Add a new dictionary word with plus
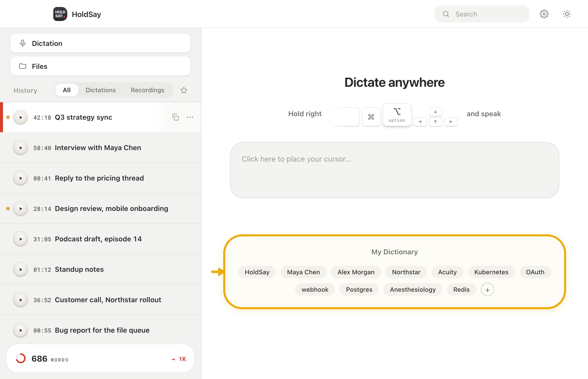This screenshot has height=379, width=588. click(x=487, y=290)
